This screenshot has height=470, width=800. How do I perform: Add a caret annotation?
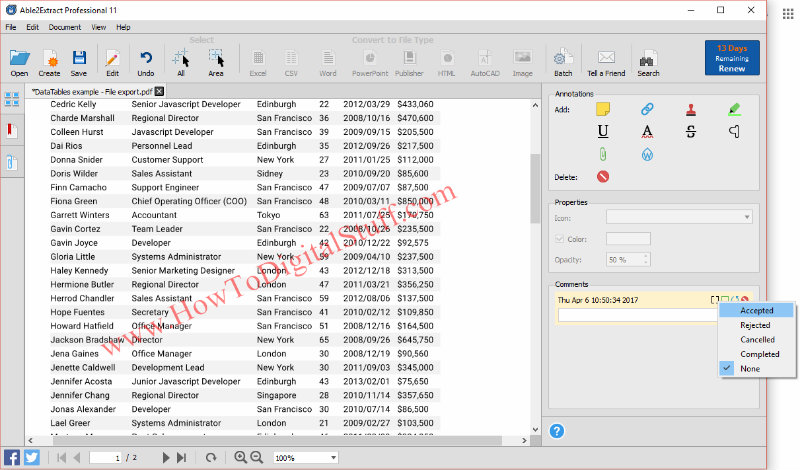click(x=734, y=132)
